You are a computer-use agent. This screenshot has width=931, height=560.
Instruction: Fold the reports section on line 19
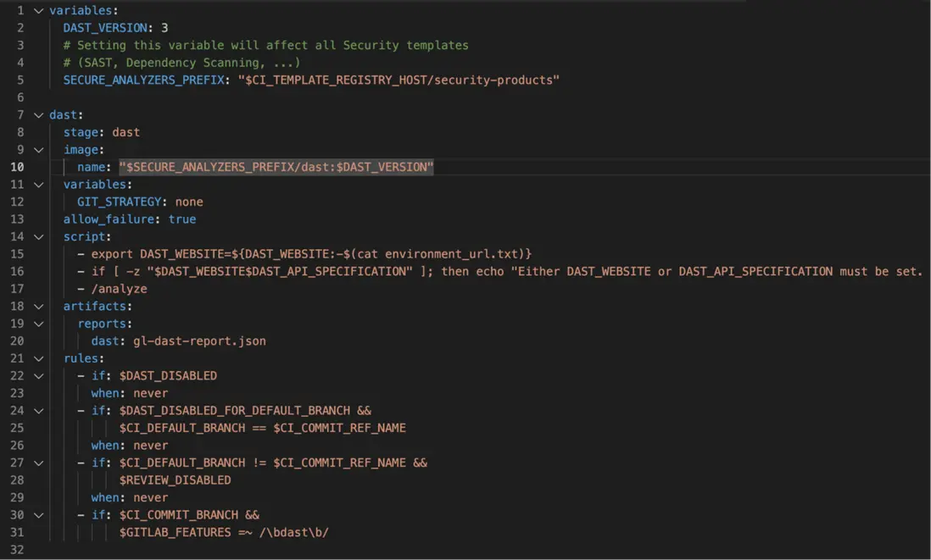point(38,324)
